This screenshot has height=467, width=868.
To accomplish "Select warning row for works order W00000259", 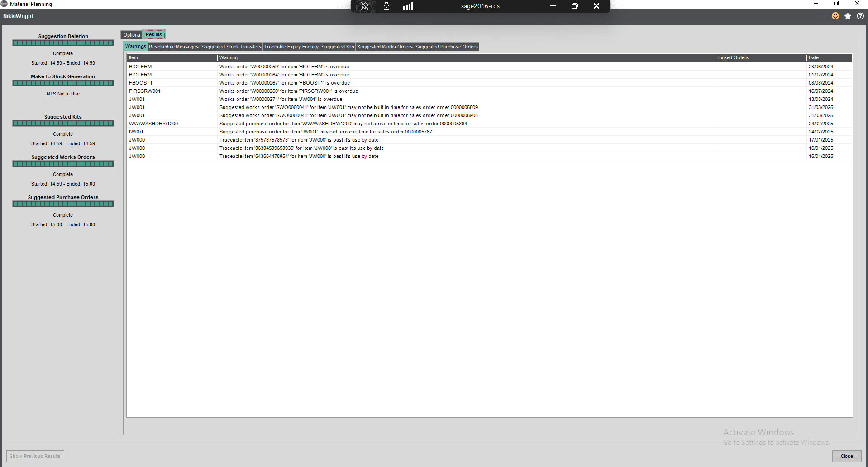I will (x=489, y=67).
